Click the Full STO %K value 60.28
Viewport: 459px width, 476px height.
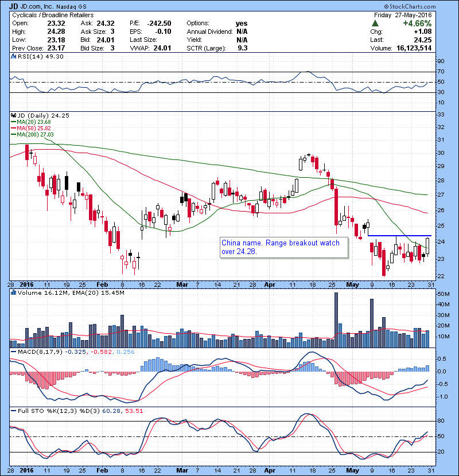pyautogui.click(x=111, y=411)
